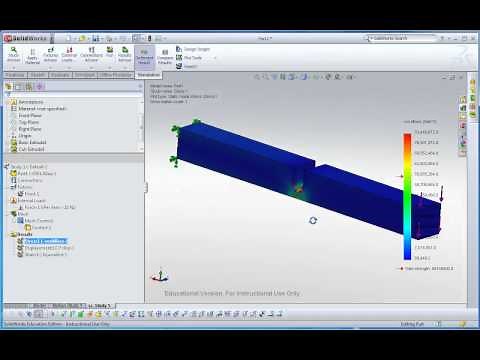Open the Fixtures Advisor tool
The image size is (480, 360).
point(51,54)
